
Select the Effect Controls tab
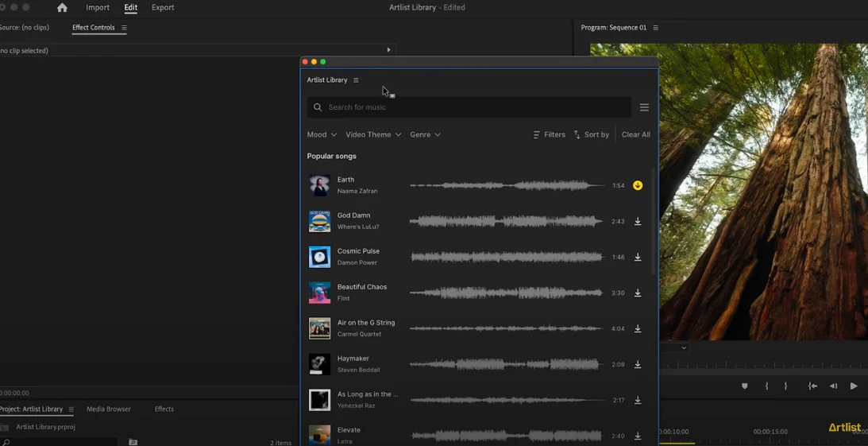tap(94, 28)
